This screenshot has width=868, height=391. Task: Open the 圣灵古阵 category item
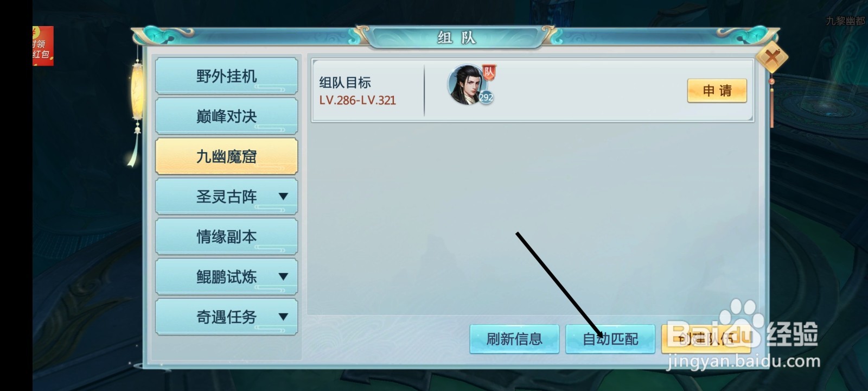point(226,197)
